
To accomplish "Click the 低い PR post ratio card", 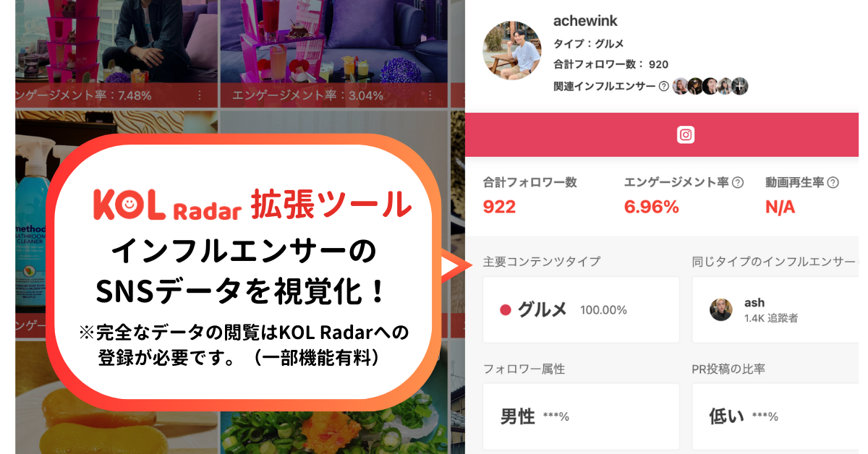I will pyautogui.click(x=776, y=416).
